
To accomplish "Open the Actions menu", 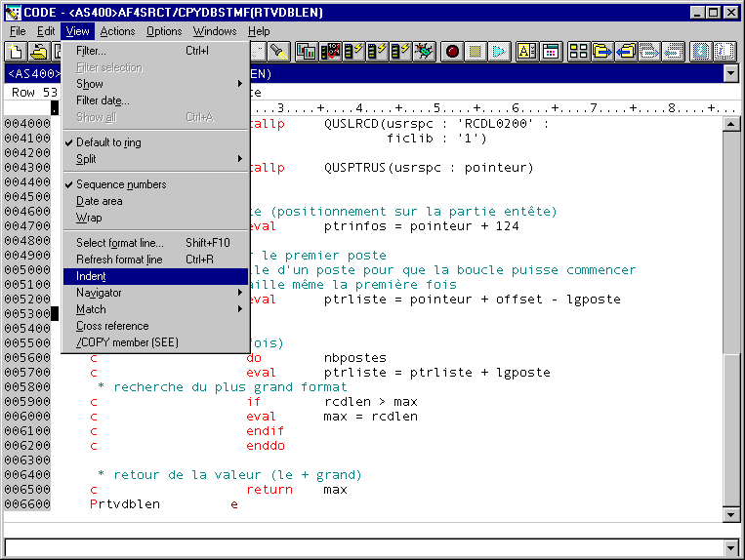I will (x=117, y=31).
